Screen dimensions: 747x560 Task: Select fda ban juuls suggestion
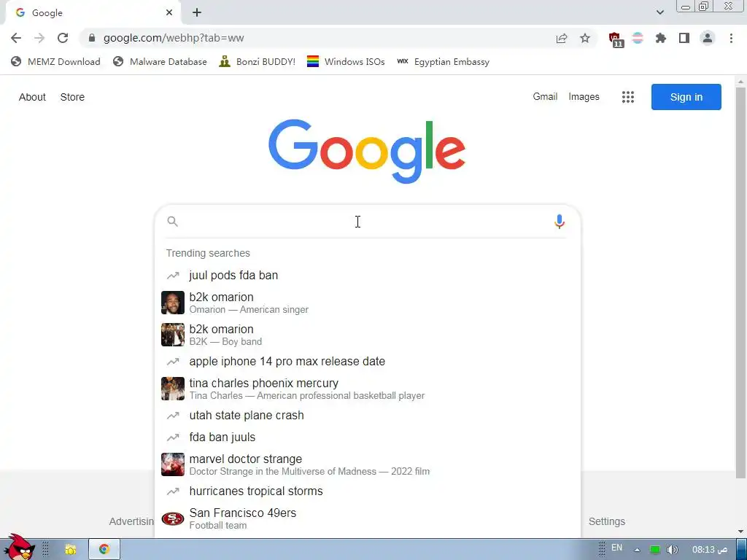click(368, 437)
